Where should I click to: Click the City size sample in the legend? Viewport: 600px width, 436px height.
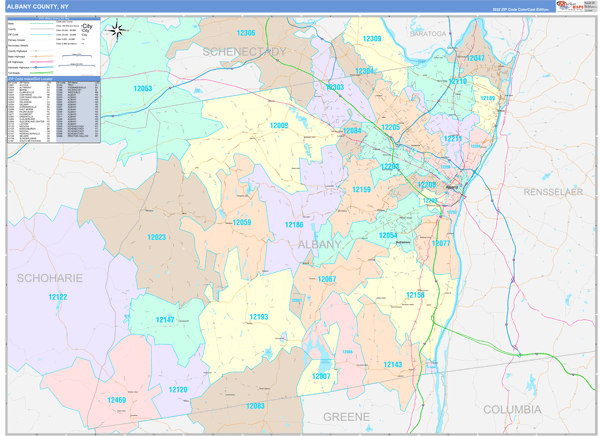[85, 26]
